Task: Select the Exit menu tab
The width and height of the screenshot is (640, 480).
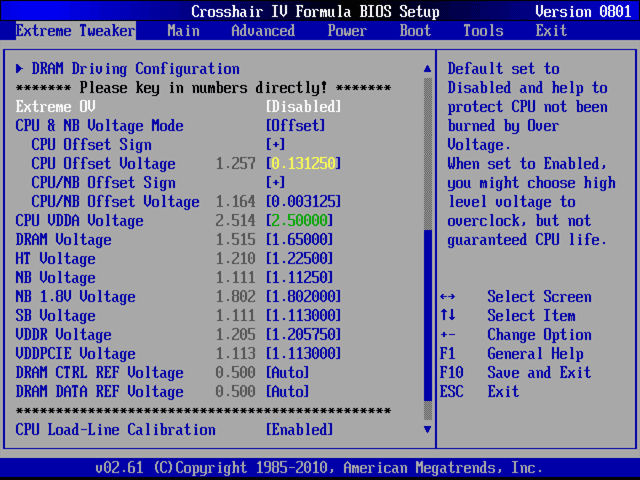Action: pos(551,31)
